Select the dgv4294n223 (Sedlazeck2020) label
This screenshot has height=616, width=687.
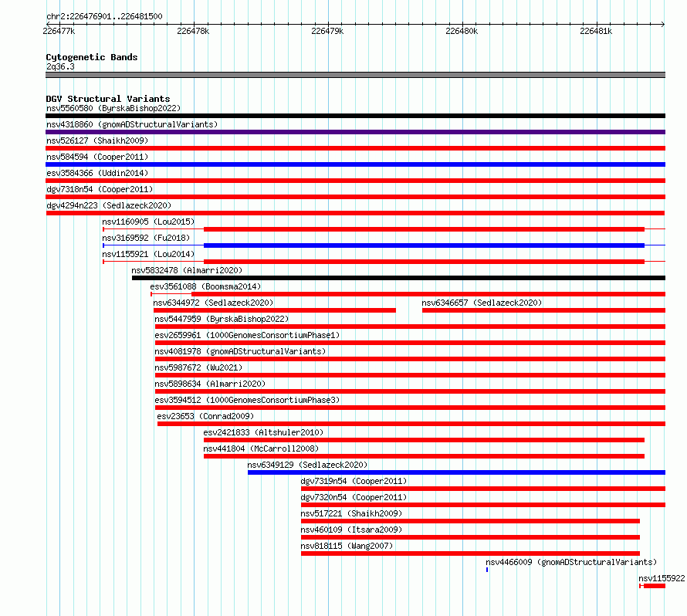pos(109,205)
